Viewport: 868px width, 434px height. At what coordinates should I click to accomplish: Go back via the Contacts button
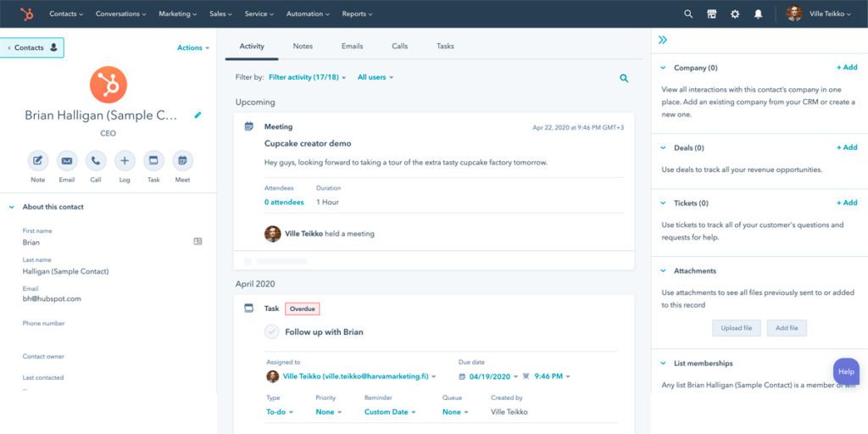32,47
